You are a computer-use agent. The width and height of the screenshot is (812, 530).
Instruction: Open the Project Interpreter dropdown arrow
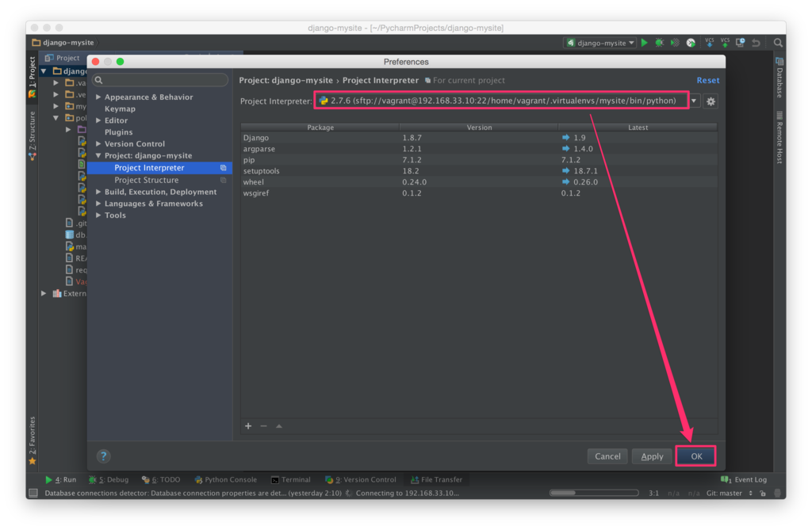(694, 101)
